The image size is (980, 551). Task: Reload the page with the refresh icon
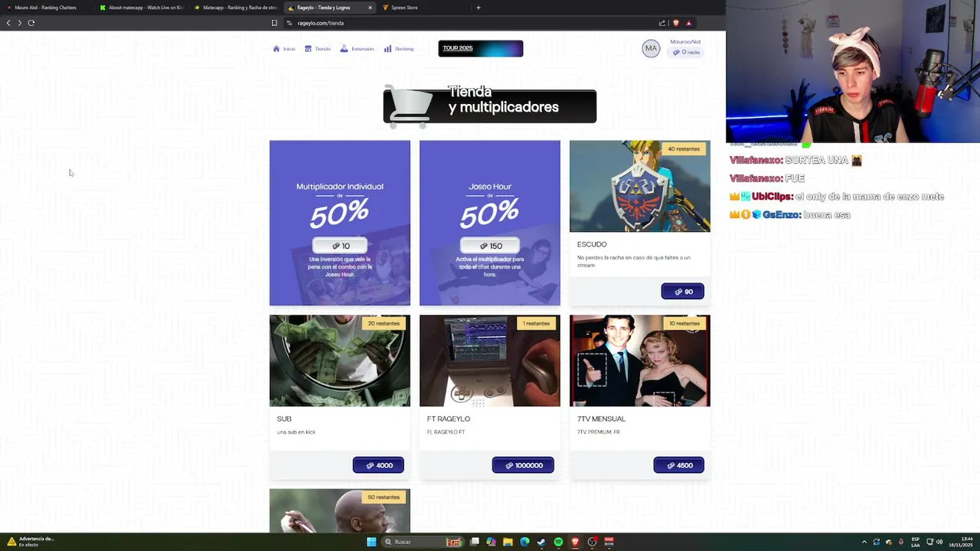tap(31, 23)
